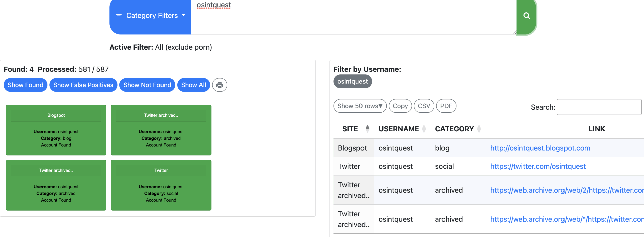
Task: Click Show Not Found button
Action: pos(147,85)
